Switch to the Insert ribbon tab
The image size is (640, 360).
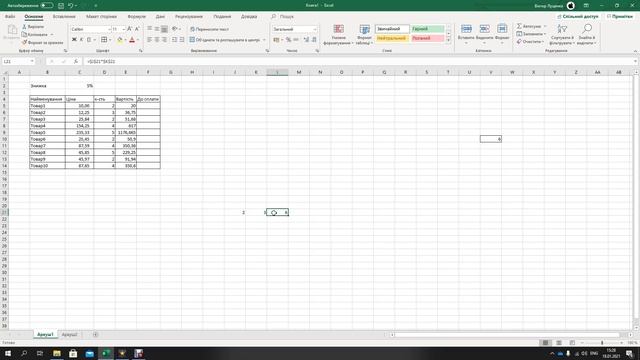click(x=64, y=17)
